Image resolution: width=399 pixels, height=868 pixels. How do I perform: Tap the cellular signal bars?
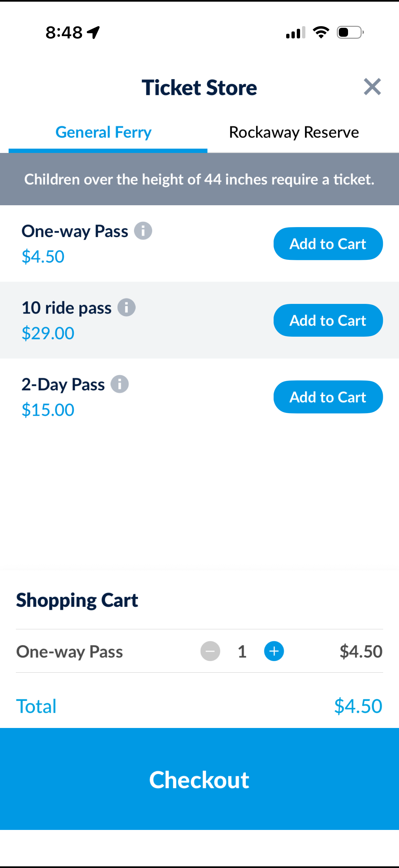tap(295, 32)
